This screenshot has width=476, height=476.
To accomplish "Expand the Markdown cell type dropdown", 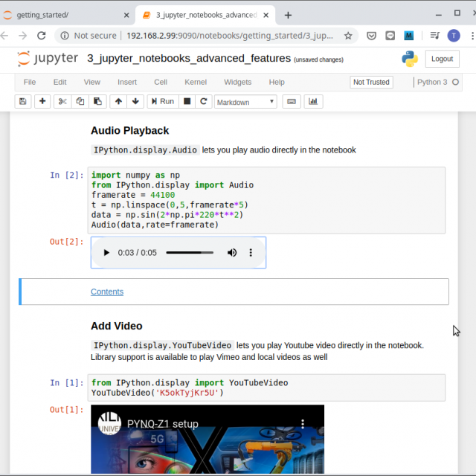I will 245,102.
